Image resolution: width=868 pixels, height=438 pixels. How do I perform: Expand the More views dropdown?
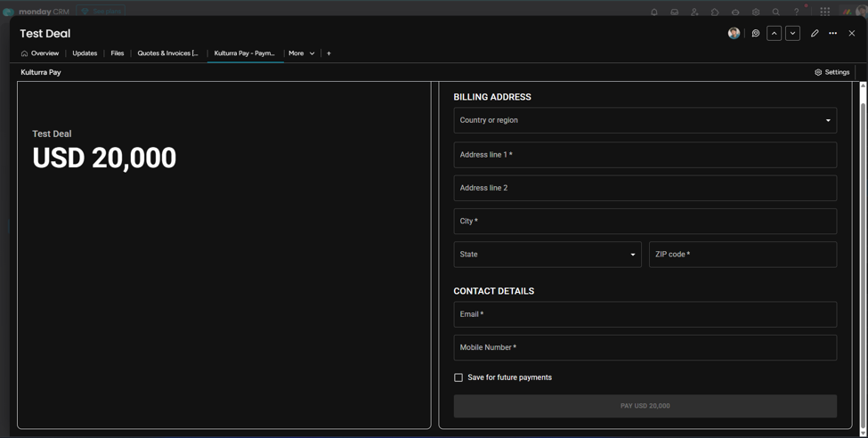point(302,53)
